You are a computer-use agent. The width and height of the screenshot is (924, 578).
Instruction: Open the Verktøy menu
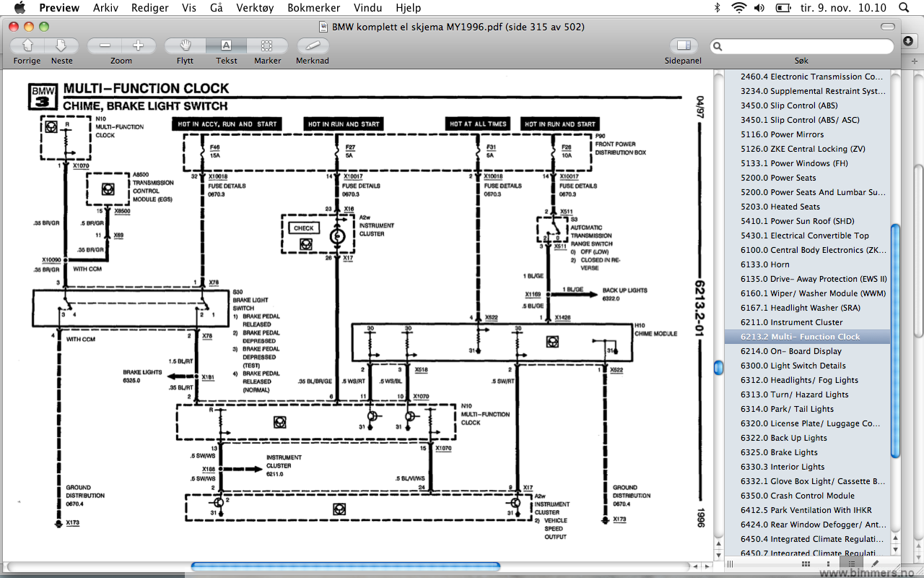[x=255, y=8]
